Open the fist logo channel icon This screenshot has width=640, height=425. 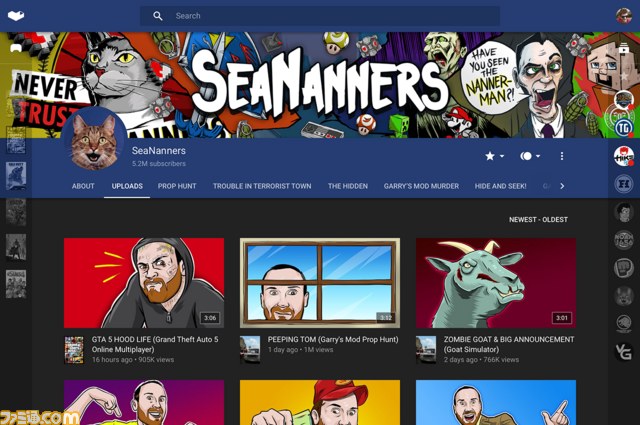click(624, 268)
